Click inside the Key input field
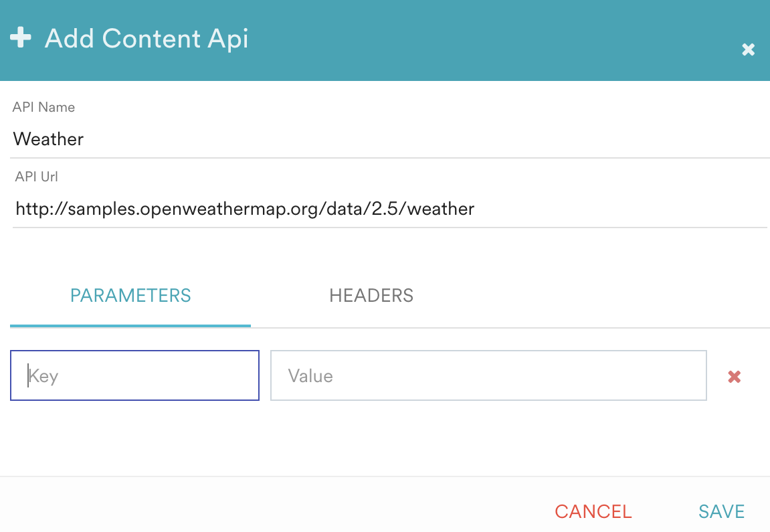 (x=134, y=375)
